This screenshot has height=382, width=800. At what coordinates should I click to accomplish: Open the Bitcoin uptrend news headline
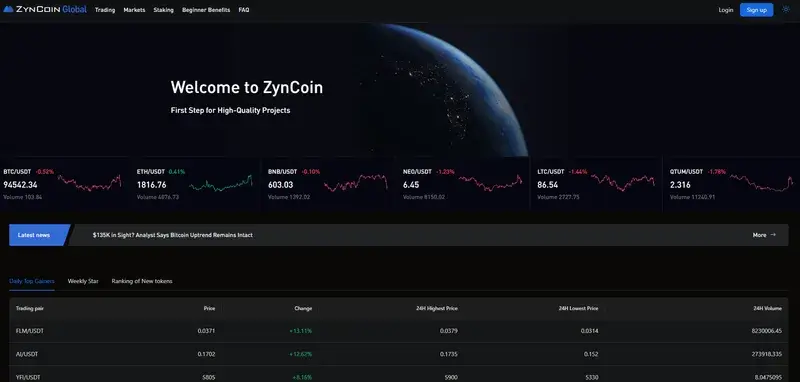click(x=172, y=235)
